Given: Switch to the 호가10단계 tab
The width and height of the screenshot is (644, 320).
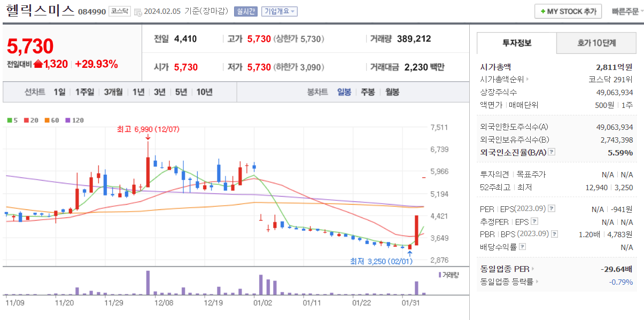Looking at the screenshot, I should coord(596,43).
